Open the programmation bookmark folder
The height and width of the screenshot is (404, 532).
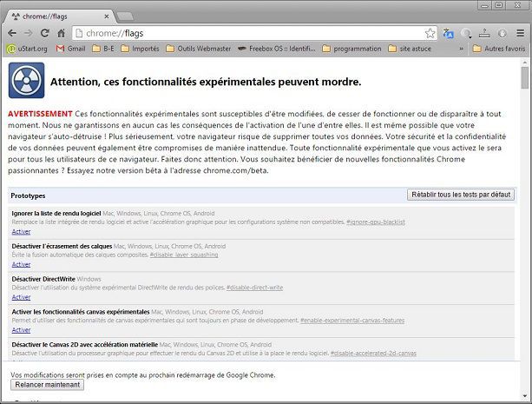[x=351, y=49]
